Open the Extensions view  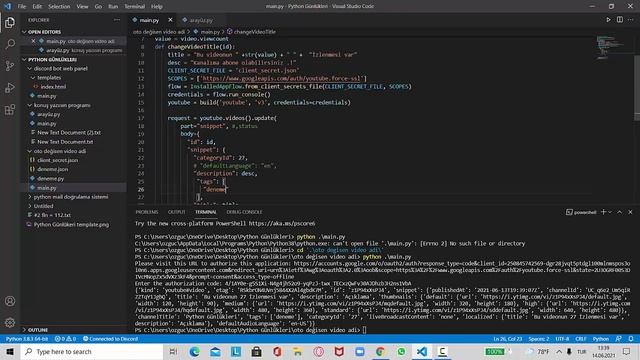[x=10, y=109]
